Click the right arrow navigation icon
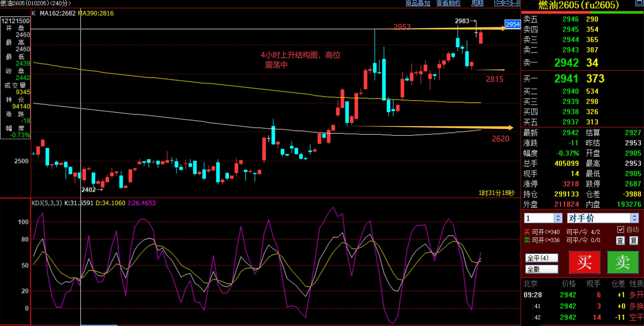This screenshot has height=326, width=644. point(507,3)
